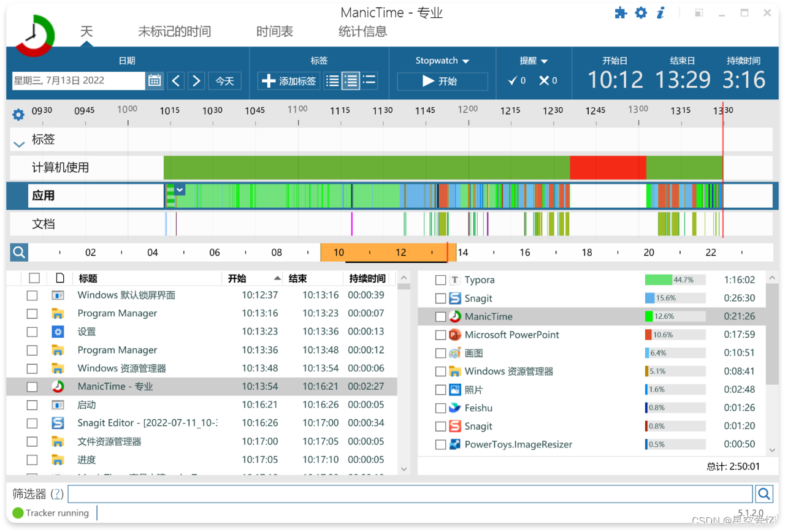Toggle the select-all checkbox in list header
The width and height of the screenshot is (785, 532).
point(34,278)
